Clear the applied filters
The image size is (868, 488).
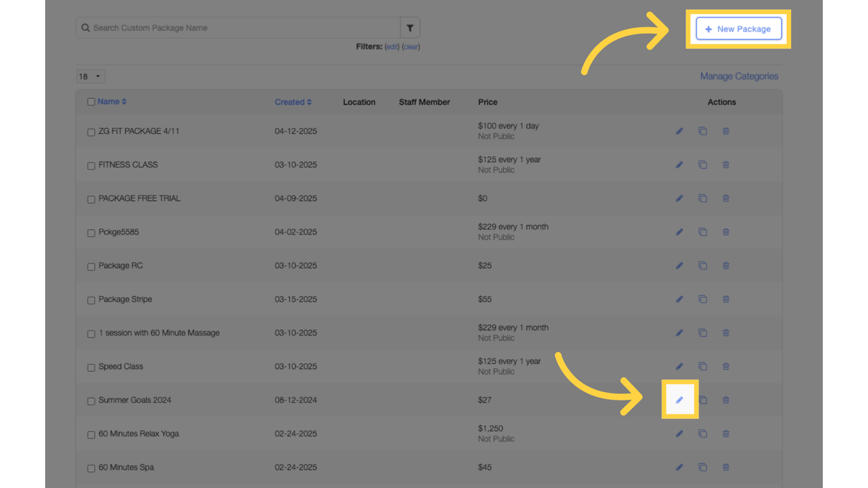[x=411, y=47]
